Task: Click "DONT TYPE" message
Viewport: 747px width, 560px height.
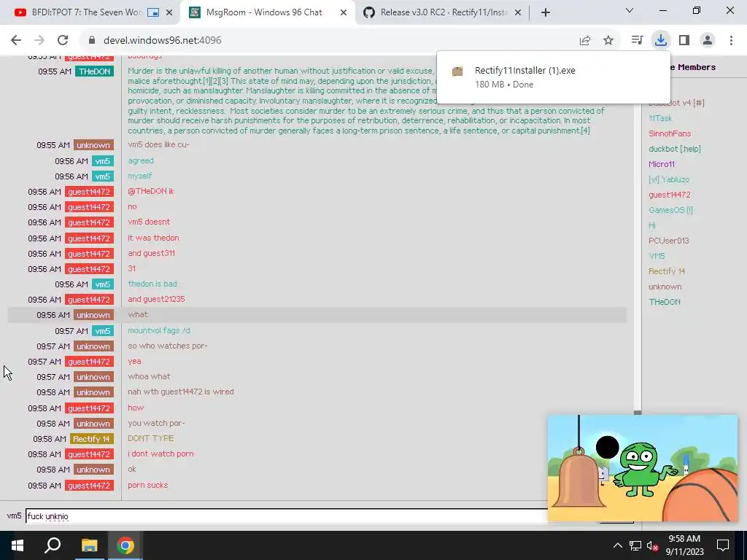Action: pyautogui.click(x=150, y=438)
